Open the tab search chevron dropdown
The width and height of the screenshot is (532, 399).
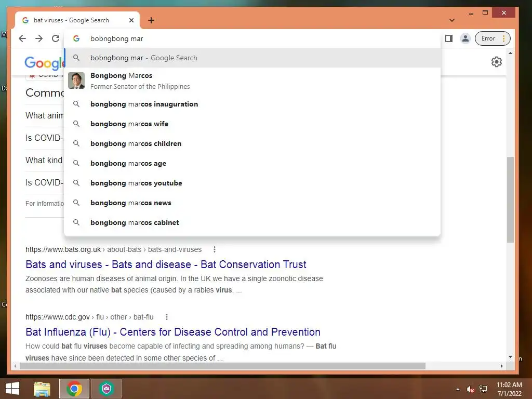(452, 20)
